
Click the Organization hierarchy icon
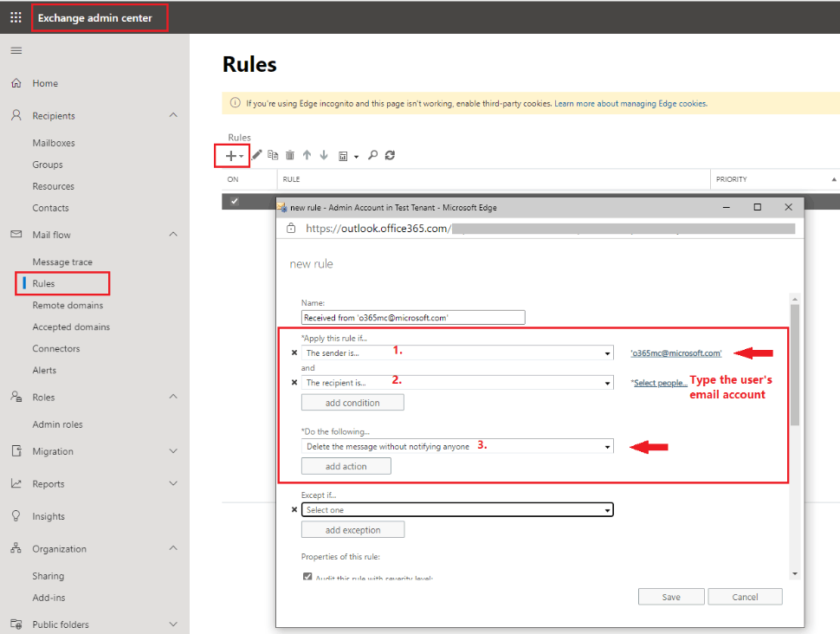tap(16, 548)
